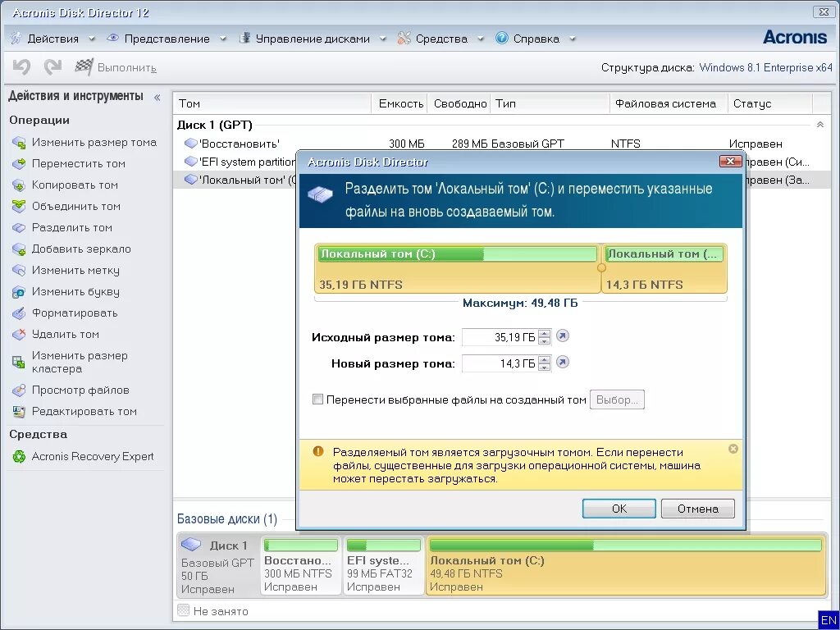Viewport: 840px width, 630px height.
Task: Open the Действия menu
Action: click(52, 39)
